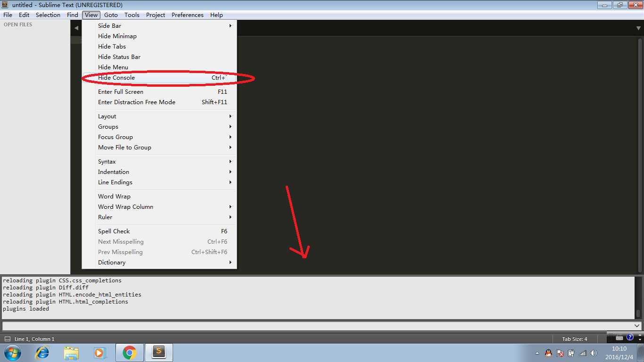Toggle Hide Minimap in View menu
This screenshot has height=362, width=644.
tap(159, 36)
